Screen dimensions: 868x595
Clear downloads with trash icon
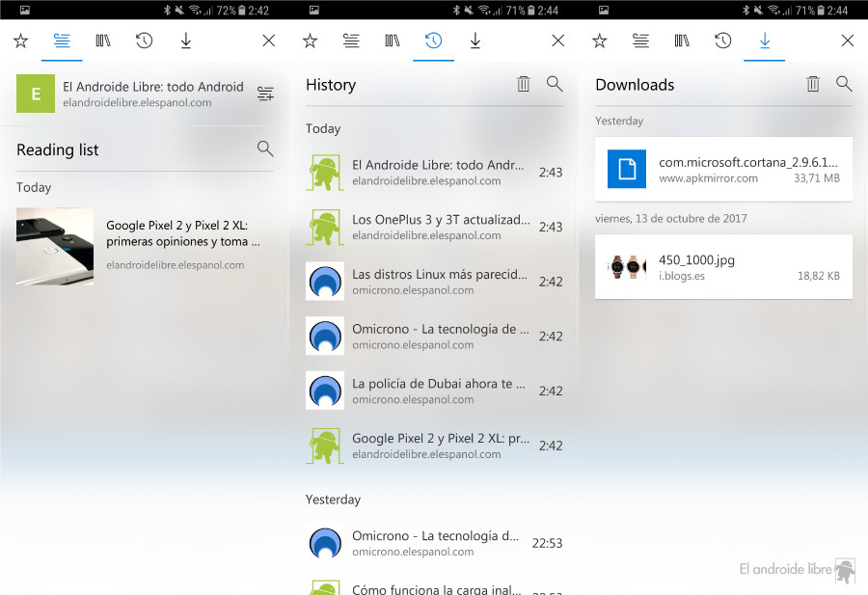coord(813,84)
